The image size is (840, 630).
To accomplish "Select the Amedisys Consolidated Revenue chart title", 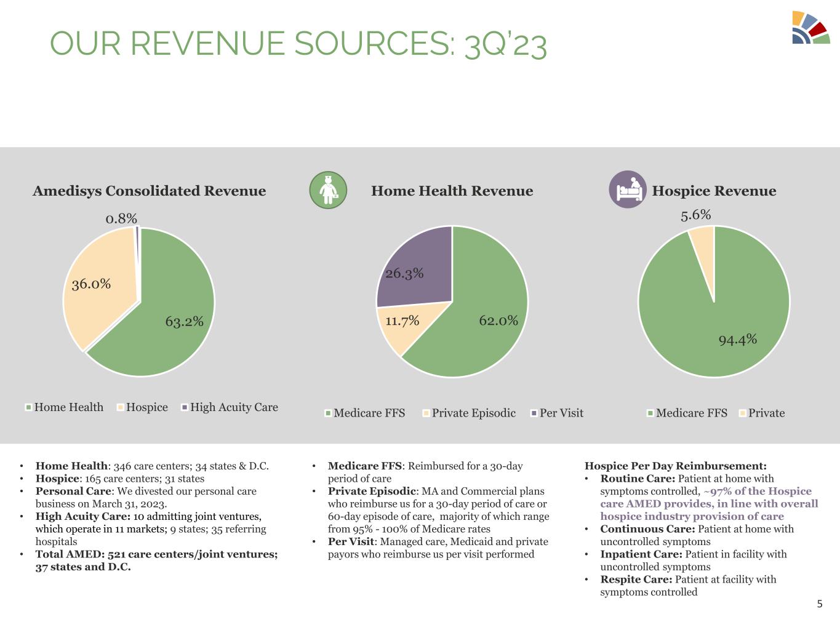I will coord(149,191).
